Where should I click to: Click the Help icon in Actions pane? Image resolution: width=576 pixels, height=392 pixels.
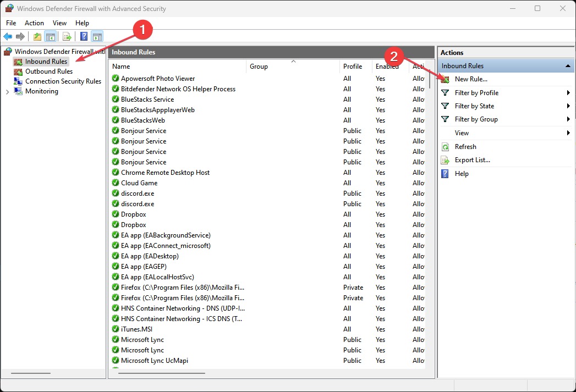click(x=445, y=174)
